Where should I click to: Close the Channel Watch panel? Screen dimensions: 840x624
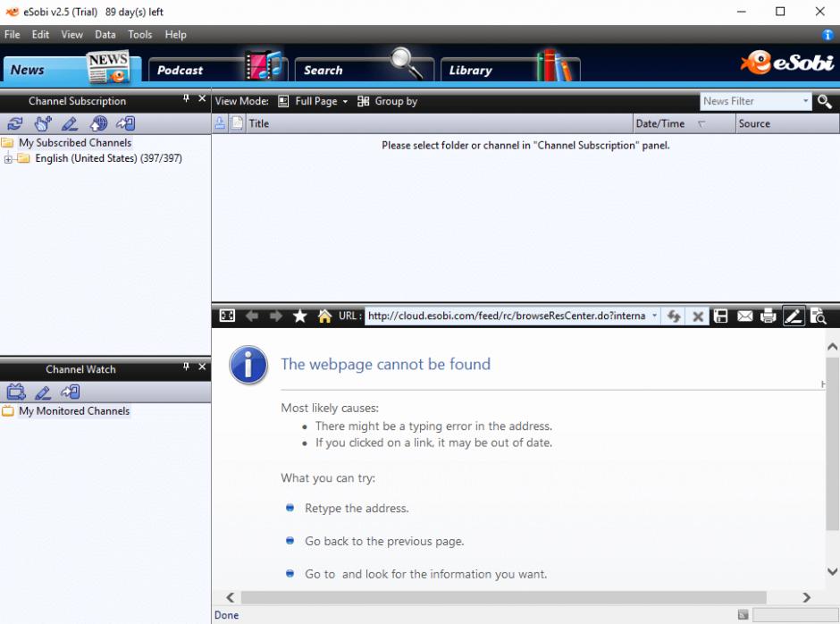(x=202, y=367)
